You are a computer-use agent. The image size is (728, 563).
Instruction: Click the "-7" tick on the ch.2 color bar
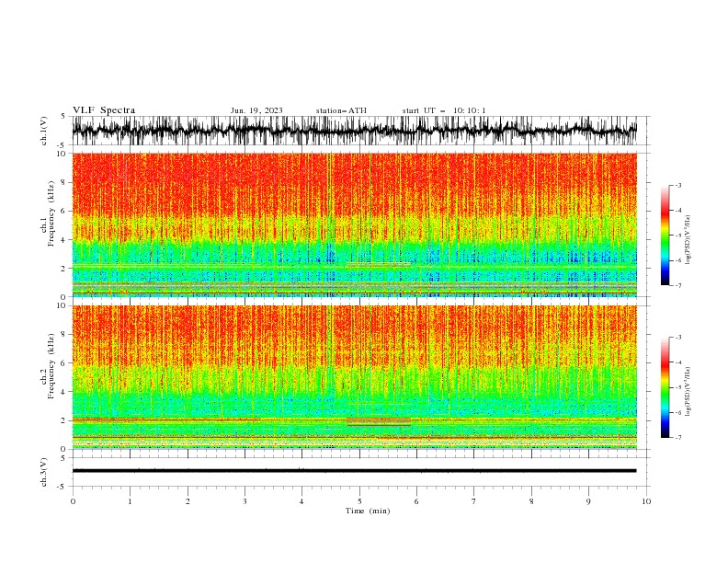(x=678, y=437)
